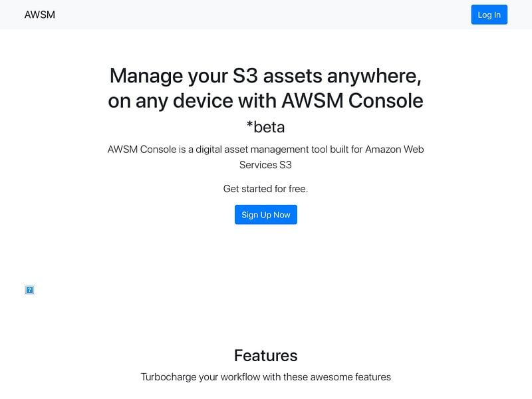This screenshot has height=399, width=532.
Task: Click the "Get started for free." text
Action: tap(265, 189)
